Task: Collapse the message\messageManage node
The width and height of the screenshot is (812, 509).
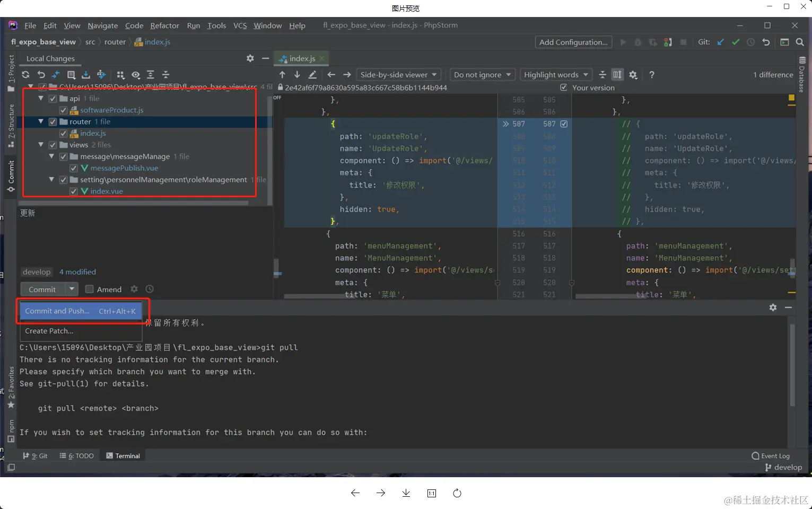Action: (x=51, y=156)
